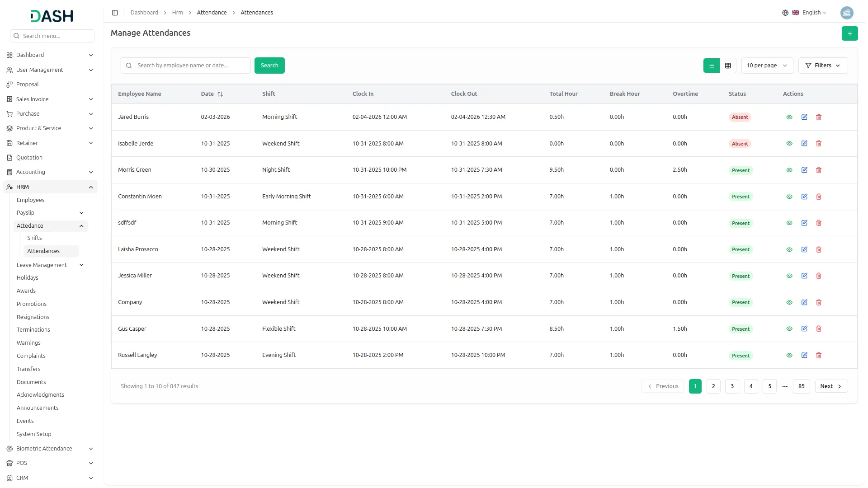
Task: Show Laisha Prosacco attendance details
Action: click(x=789, y=249)
